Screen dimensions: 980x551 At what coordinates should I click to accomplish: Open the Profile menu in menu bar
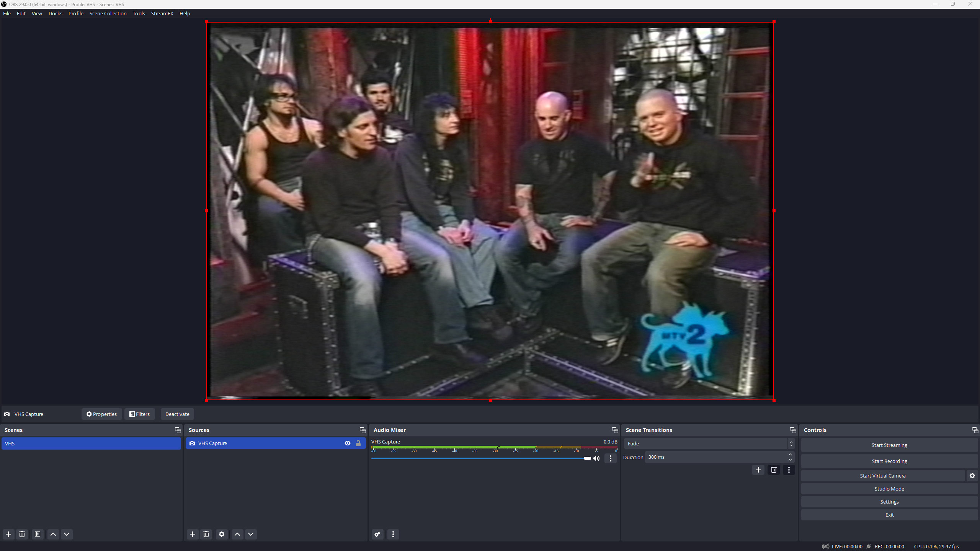point(76,13)
